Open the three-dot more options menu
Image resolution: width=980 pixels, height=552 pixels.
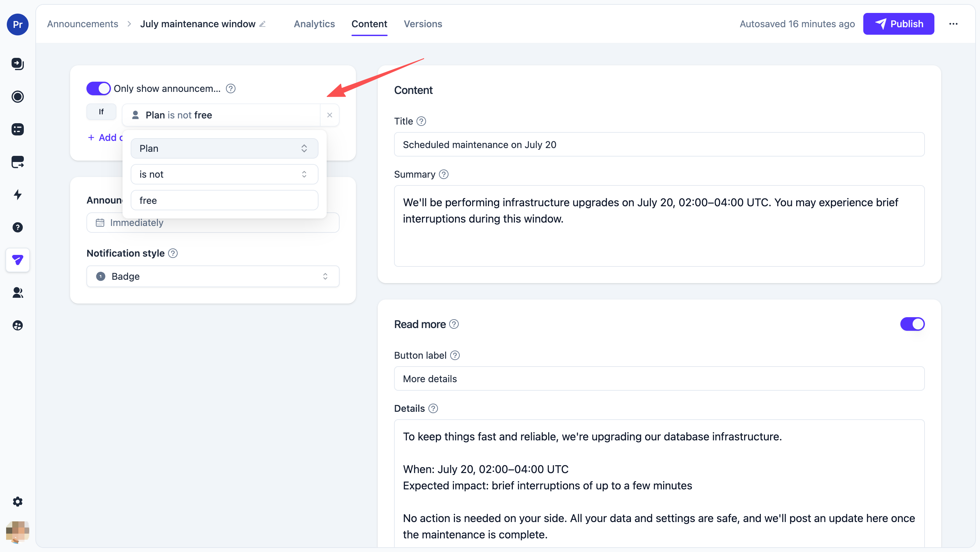pyautogui.click(x=953, y=24)
